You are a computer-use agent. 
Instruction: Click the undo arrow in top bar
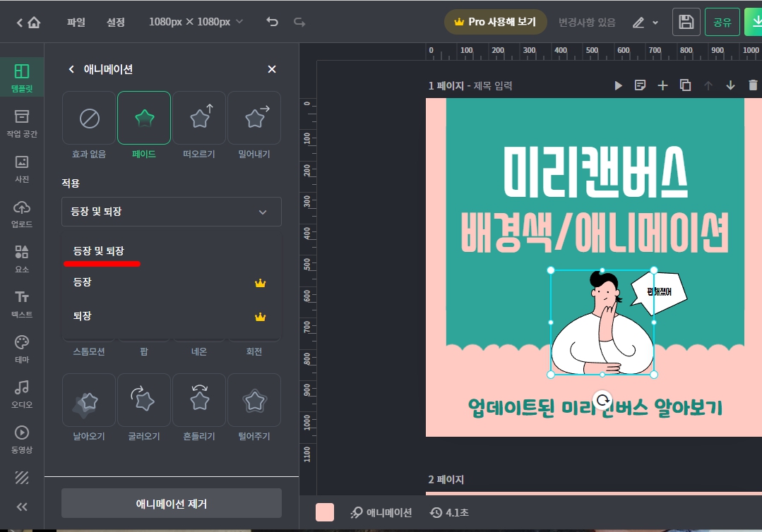(x=273, y=22)
